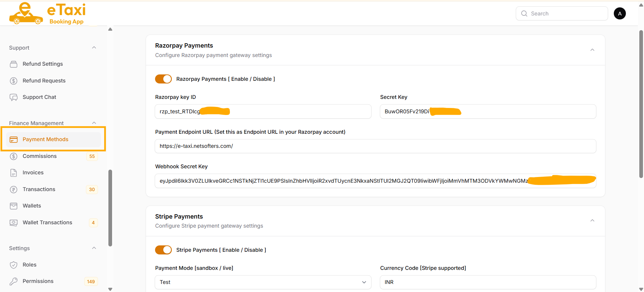Click the Wallet Transactions cash icon
The image size is (644, 292).
point(13,223)
